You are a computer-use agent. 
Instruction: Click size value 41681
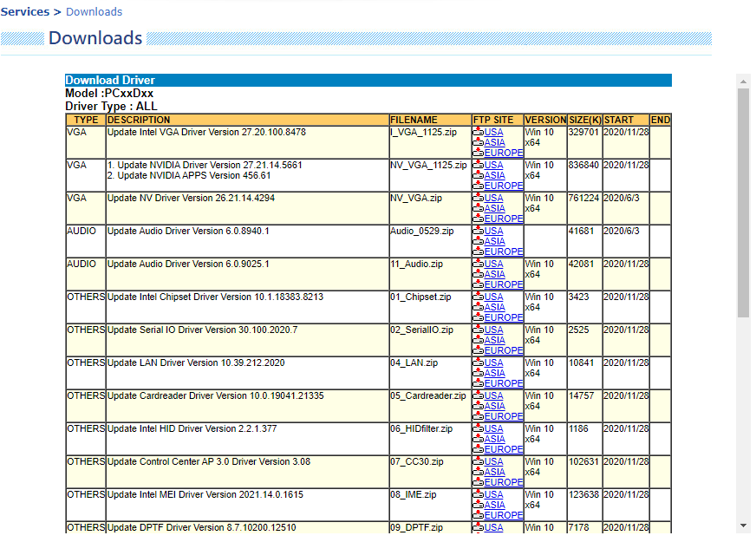tap(581, 231)
